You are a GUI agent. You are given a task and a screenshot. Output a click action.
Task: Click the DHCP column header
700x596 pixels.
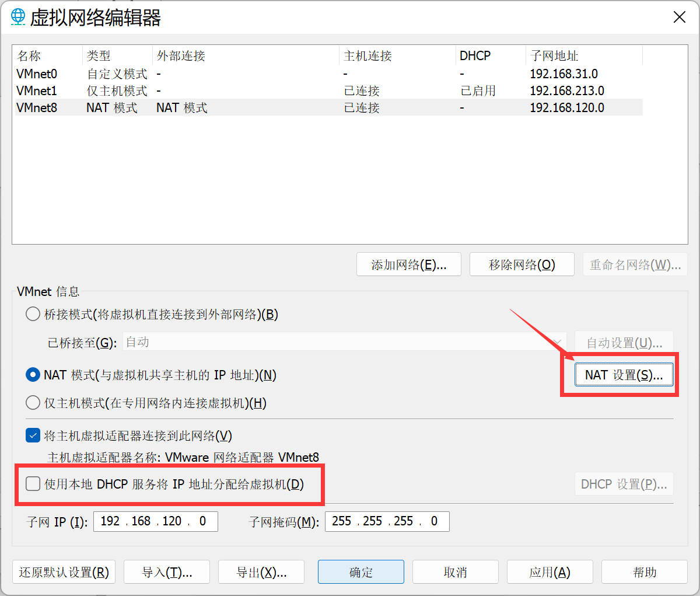click(x=491, y=56)
